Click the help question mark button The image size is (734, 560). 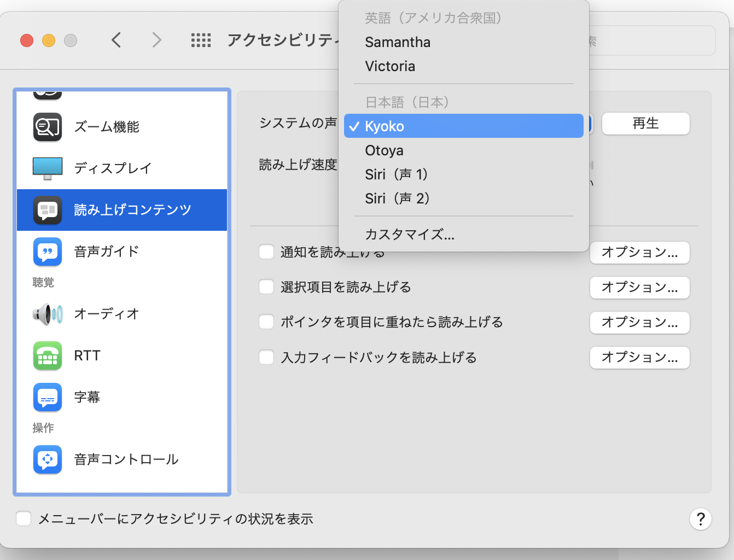click(700, 519)
